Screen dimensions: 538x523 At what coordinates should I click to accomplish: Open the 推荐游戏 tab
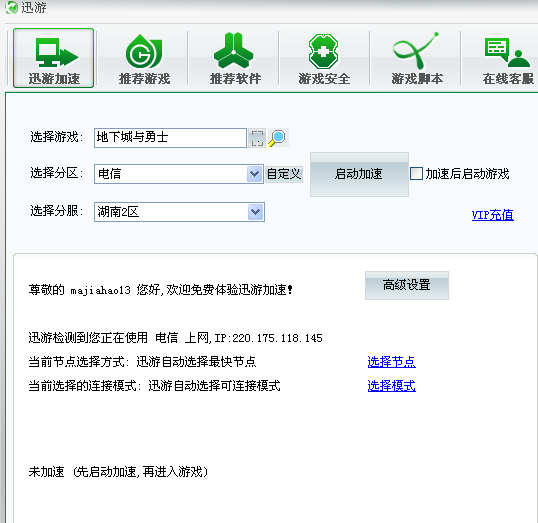point(144,59)
